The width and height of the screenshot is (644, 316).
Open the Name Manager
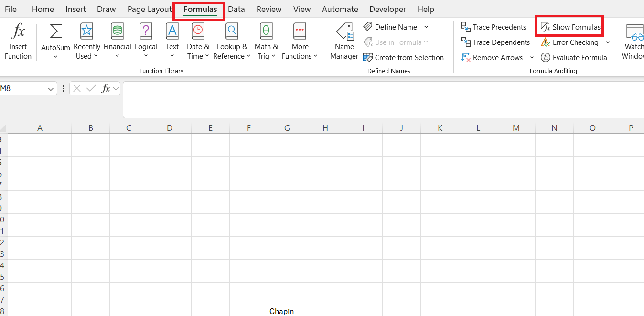pyautogui.click(x=344, y=41)
